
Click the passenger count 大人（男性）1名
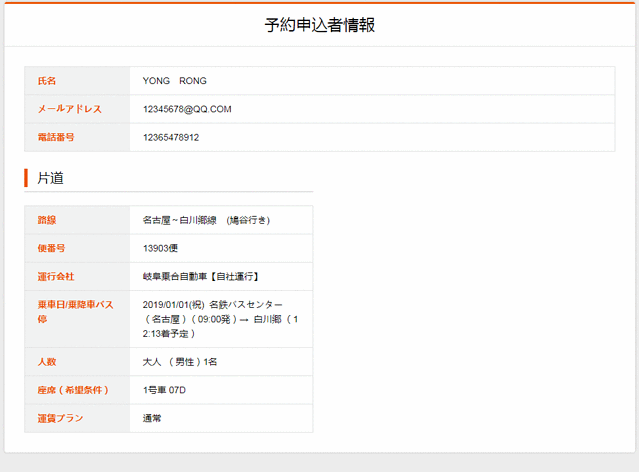(x=180, y=361)
